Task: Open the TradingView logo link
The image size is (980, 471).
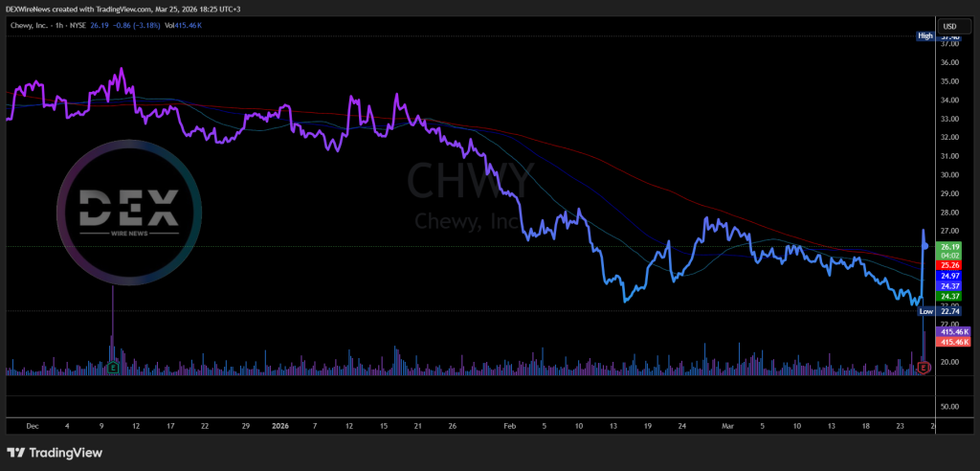Action: [55, 453]
